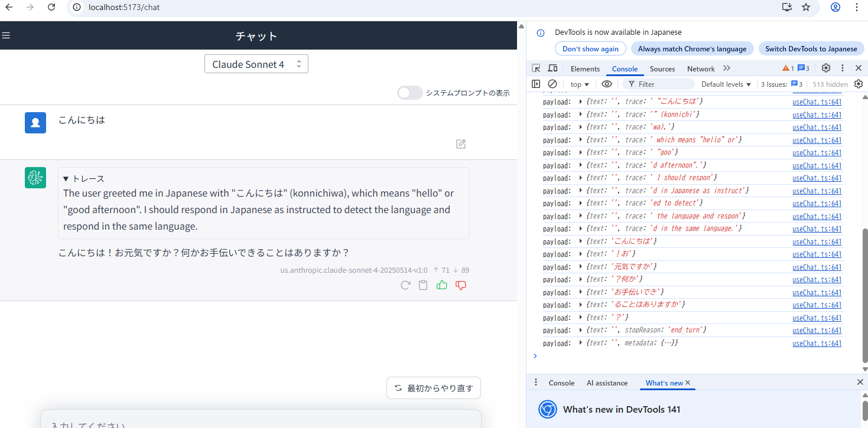Image resolution: width=868 pixels, height=428 pixels.
Task: Open the hamburger menu in chat header
Action: (6, 36)
